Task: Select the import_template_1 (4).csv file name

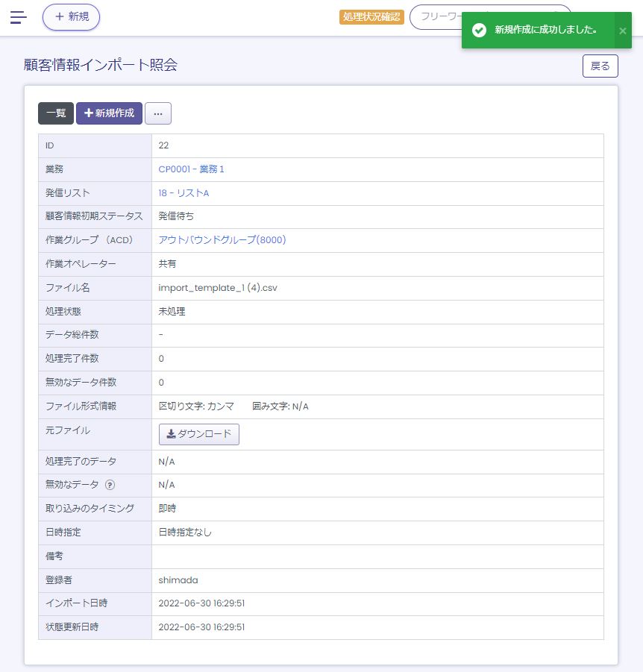Action: 218,288
